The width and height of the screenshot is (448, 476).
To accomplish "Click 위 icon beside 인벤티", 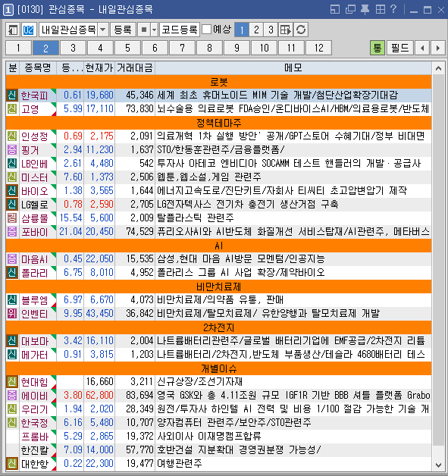I will pyautogui.click(x=12, y=313).
